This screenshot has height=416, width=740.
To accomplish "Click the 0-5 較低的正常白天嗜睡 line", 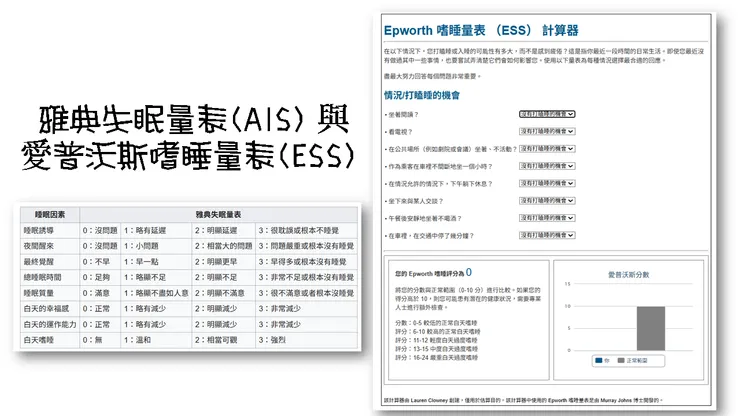I will point(436,323).
